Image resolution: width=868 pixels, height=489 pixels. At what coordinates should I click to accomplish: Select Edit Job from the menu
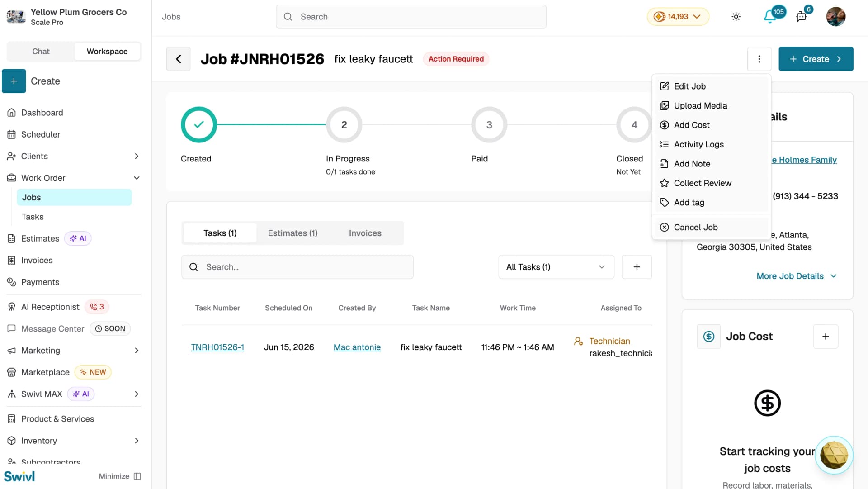[x=711, y=86]
